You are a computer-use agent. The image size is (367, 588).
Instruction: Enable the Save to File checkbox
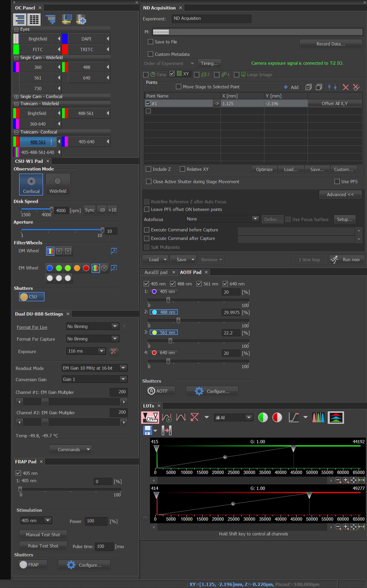[x=151, y=42]
